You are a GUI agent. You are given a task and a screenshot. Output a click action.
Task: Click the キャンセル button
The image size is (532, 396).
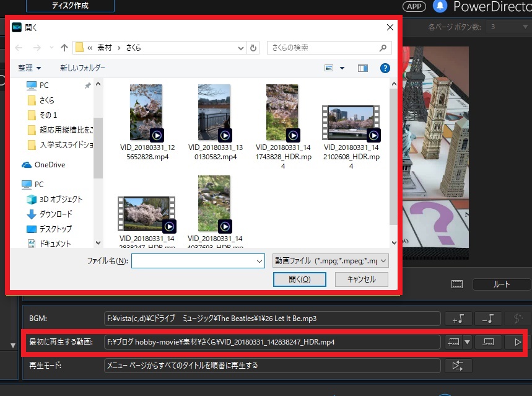tap(361, 279)
